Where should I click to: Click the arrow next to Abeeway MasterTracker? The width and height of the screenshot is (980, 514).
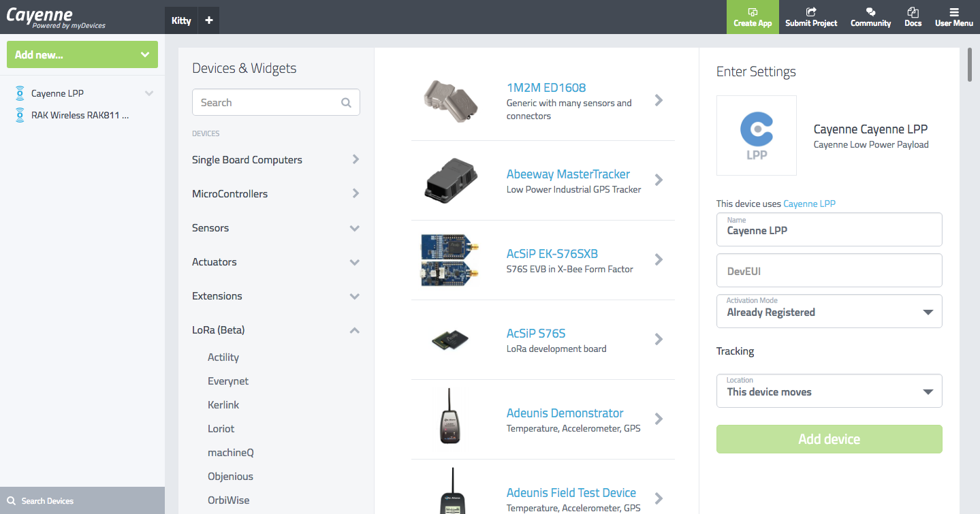659,180
